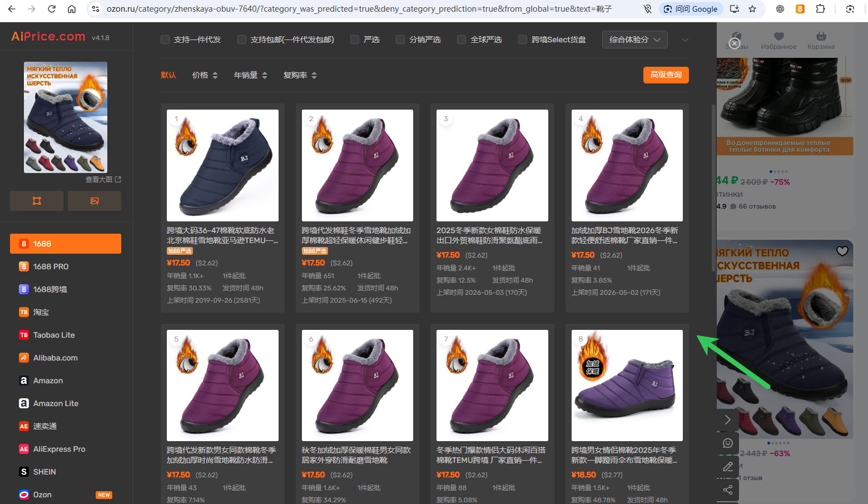868x504 pixels.
Task: Tick the 严选 checkbox
Action: (355, 39)
